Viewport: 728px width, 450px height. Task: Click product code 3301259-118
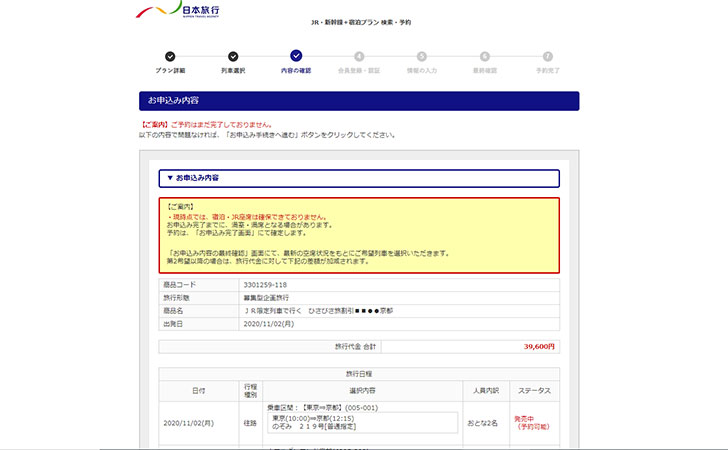pos(265,285)
